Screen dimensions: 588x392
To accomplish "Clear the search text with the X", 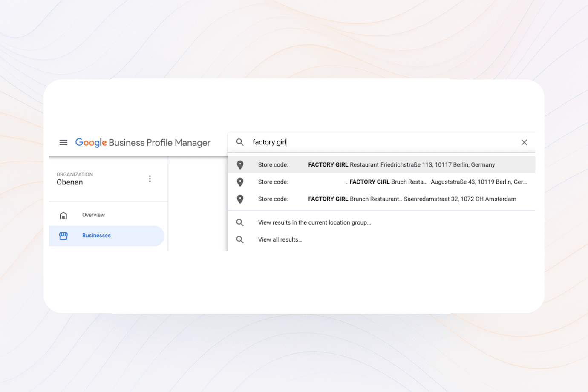I will coord(524,142).
